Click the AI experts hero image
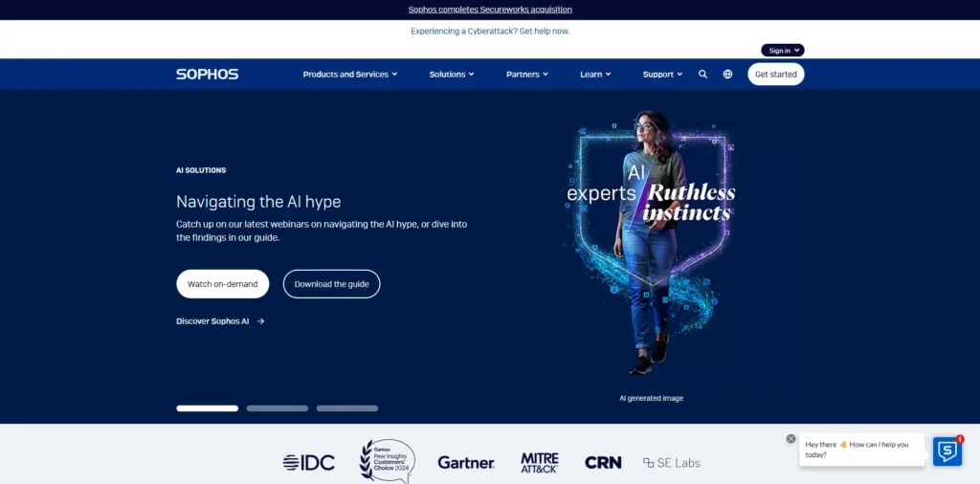The image size is (980, 484). [x=650, y=244]
